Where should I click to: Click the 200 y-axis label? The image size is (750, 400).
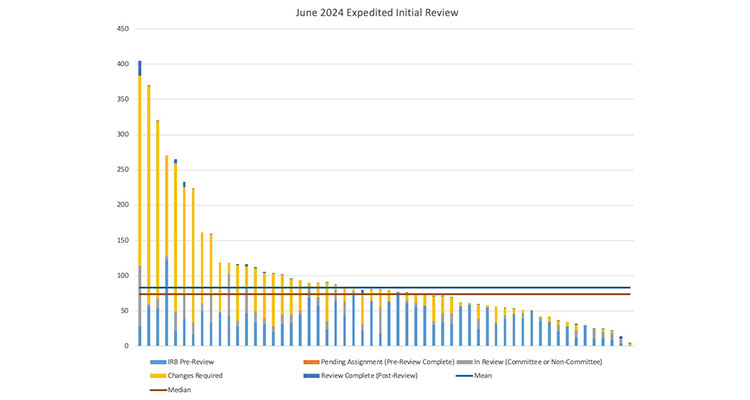click(x=123, y=205)
